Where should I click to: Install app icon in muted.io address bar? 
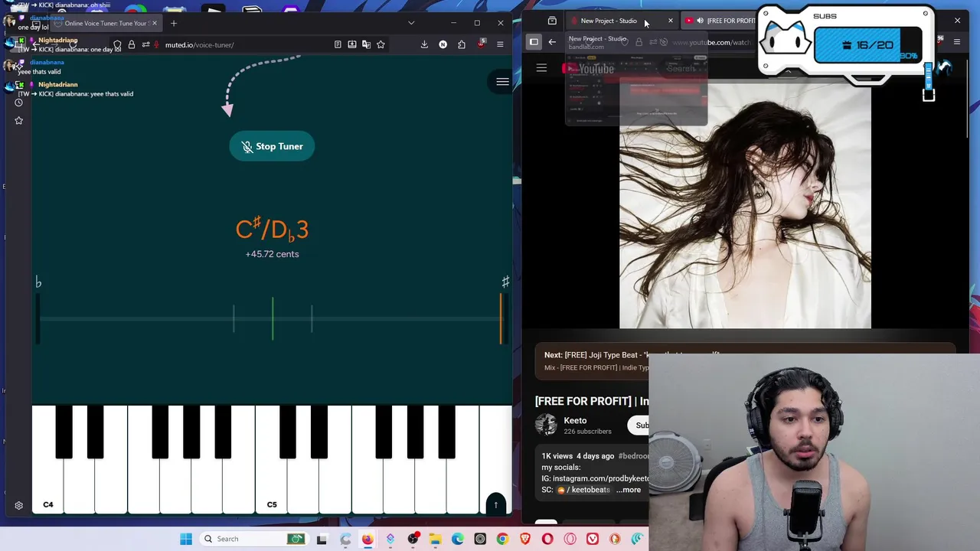(x=352, y=44)
